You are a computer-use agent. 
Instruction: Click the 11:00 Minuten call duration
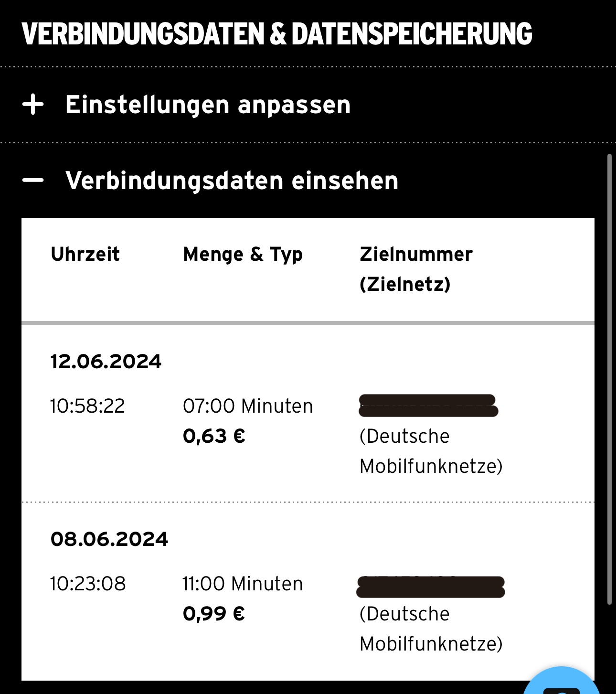pyautogui.click(x=243, y=584)
